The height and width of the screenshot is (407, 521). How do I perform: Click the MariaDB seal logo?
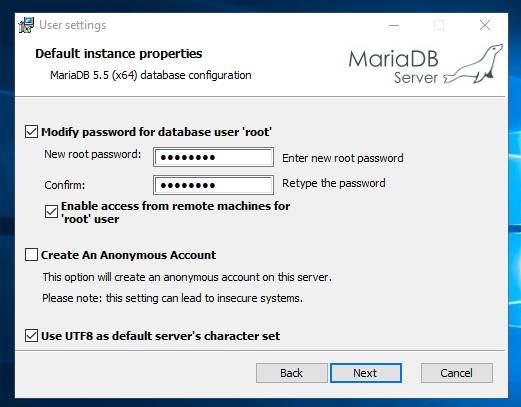473,64
